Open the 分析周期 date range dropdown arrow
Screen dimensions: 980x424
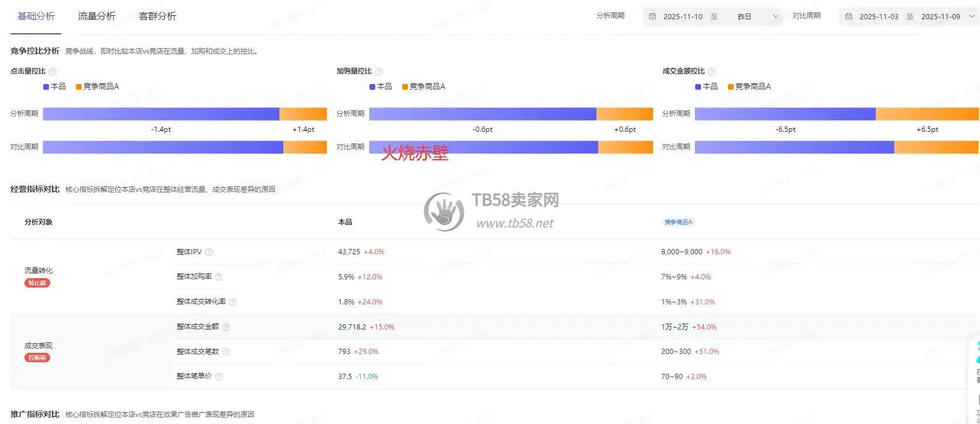[x=775, y=16]
